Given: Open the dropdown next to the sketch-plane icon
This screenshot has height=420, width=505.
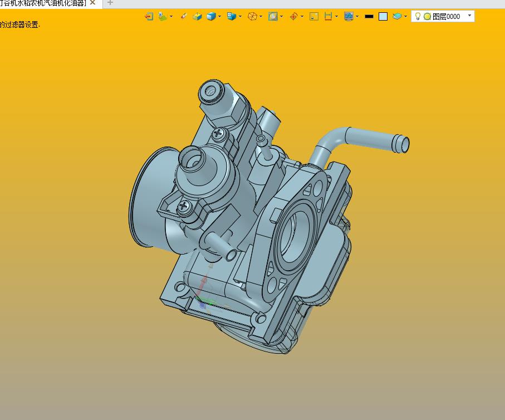Looking at the screenshot, I should (x=171, y=17).
